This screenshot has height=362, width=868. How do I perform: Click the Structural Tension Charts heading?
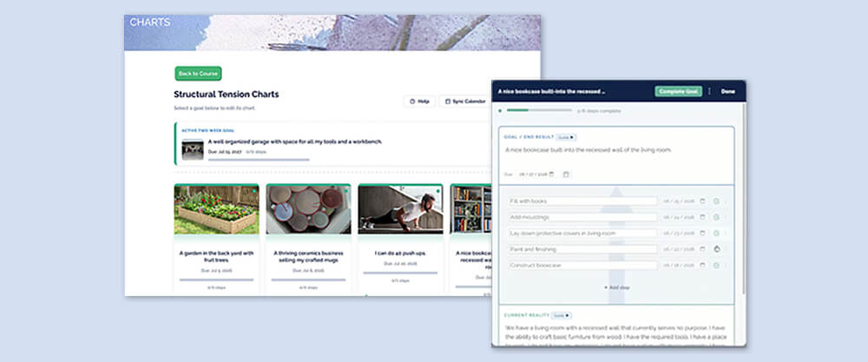point(227,94)
